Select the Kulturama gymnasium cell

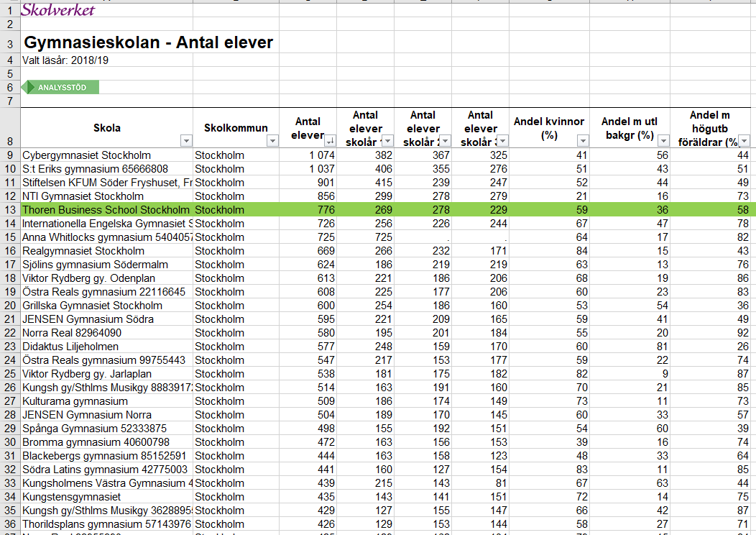coord(106,401)
